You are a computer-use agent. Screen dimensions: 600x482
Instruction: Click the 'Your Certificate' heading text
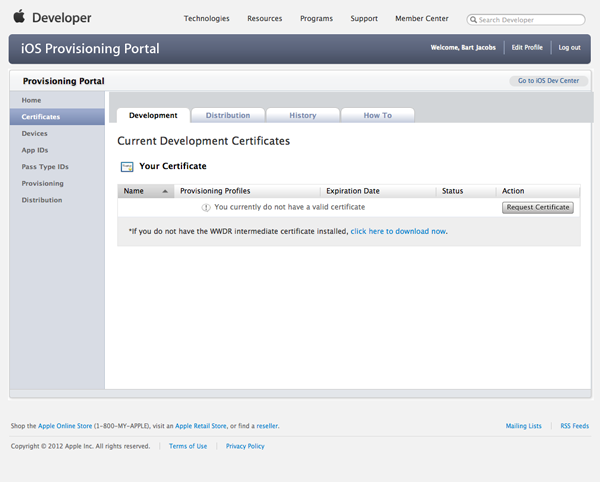[x=173, y=166]
